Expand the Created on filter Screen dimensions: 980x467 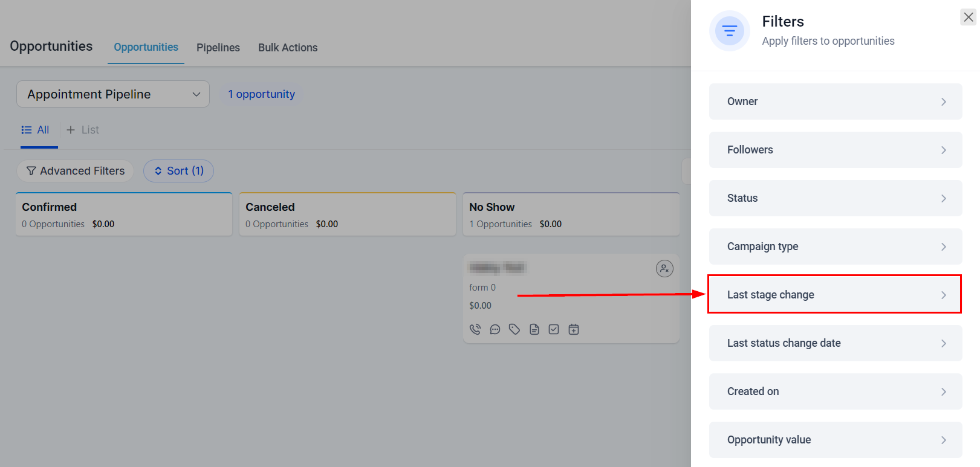click(x=835, y=391)
